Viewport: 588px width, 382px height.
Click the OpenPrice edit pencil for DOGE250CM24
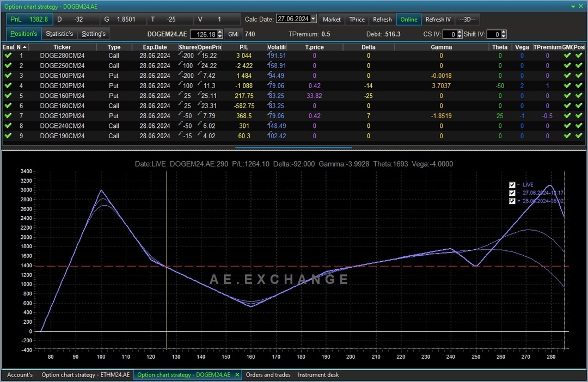click(x=199, y=64)
